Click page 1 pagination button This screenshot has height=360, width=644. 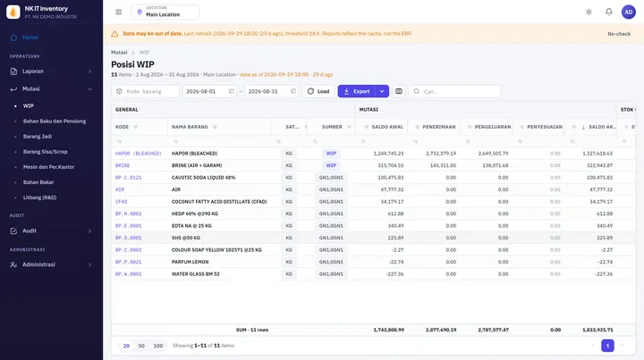pyautogui.click(x=607, y=346)
